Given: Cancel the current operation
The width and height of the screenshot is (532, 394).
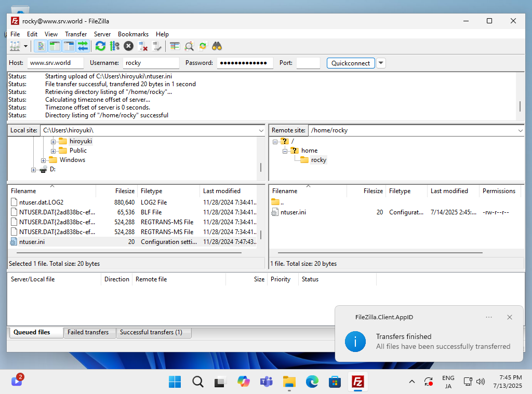Looking at the screenshot, I should [129, 46].
